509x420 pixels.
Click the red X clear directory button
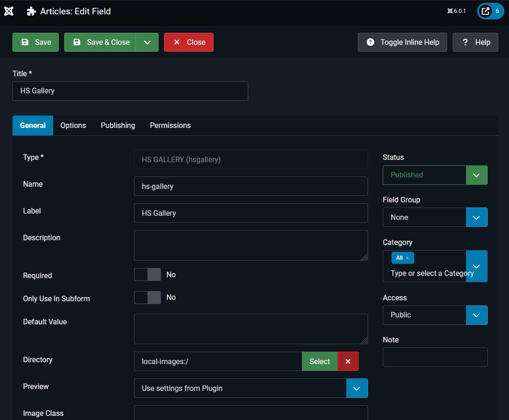pos(348,361)
